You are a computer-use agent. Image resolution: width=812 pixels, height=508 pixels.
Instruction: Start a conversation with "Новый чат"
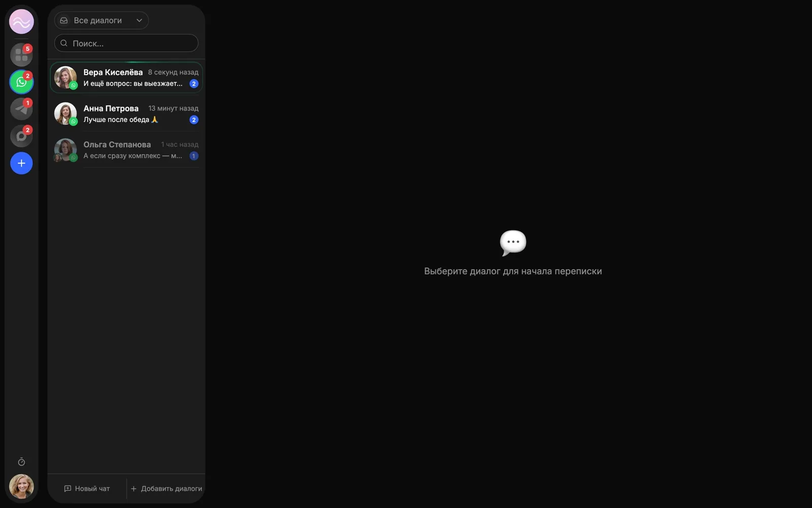pos(87,489)
